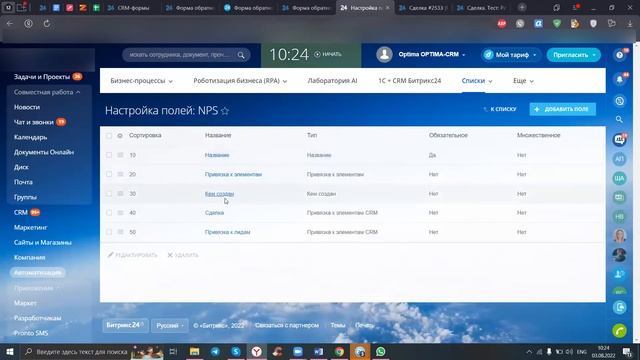
Task: Check the checkbox for row 40
Action: click(x=109, y=213)
